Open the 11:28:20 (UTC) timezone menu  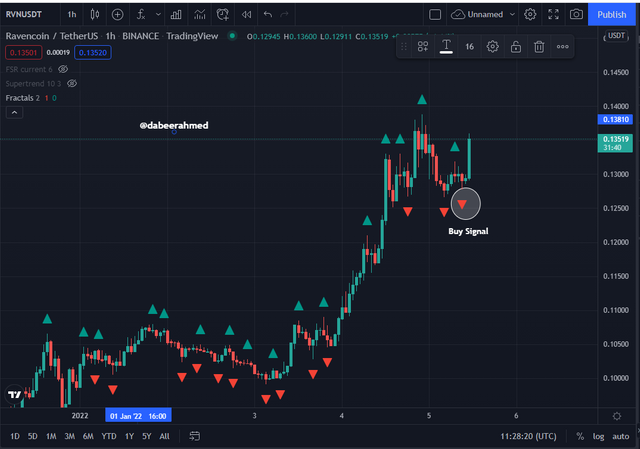coord(529,436)
